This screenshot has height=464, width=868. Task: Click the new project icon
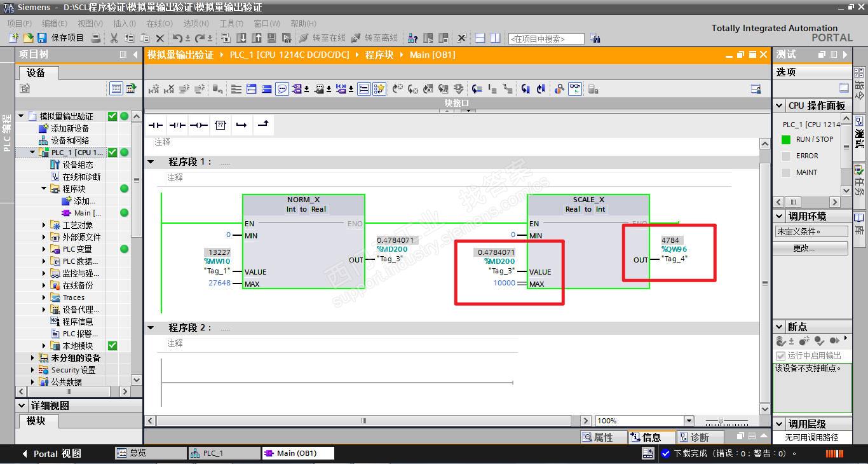[13, 38]
